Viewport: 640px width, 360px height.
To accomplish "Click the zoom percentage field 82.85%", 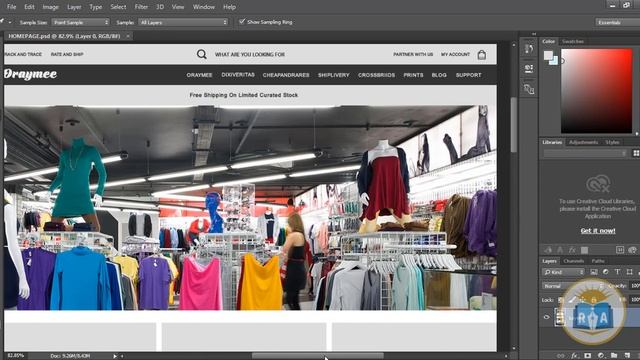I will tap(16, 356).
